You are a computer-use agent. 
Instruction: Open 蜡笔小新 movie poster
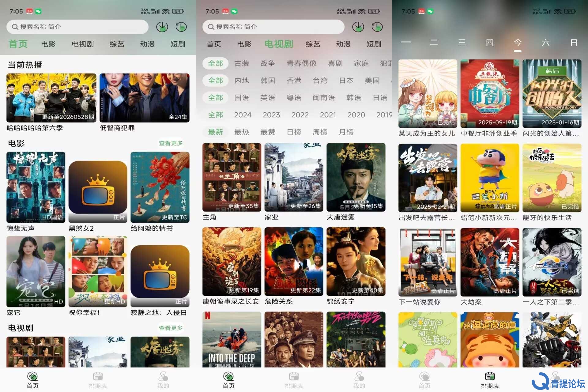[490, 178]
